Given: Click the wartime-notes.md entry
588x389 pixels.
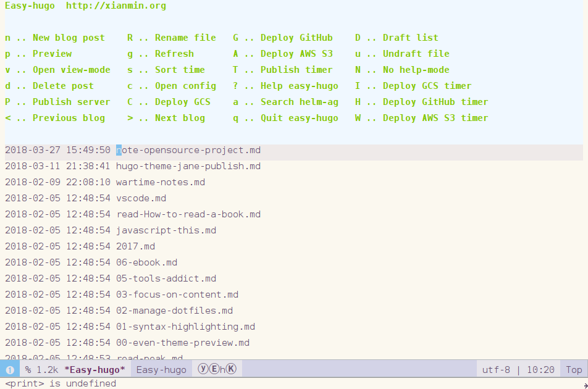Looking at the screenshot, I should tap(161, 182).
